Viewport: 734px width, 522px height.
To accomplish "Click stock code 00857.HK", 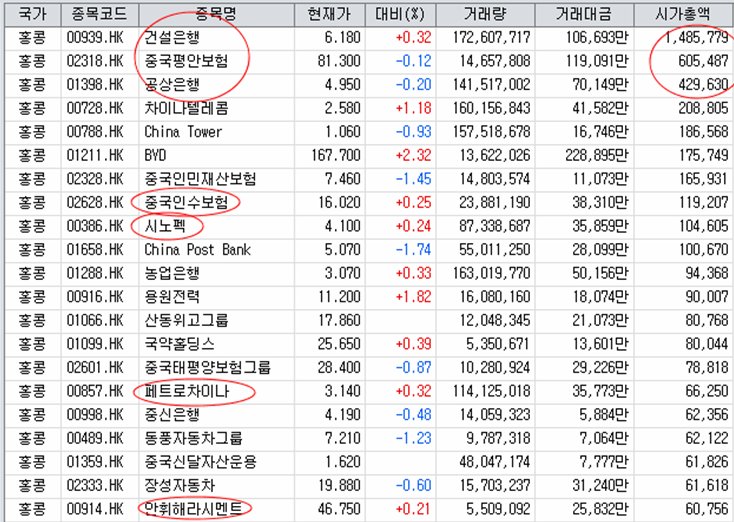I will pos(95,391).
